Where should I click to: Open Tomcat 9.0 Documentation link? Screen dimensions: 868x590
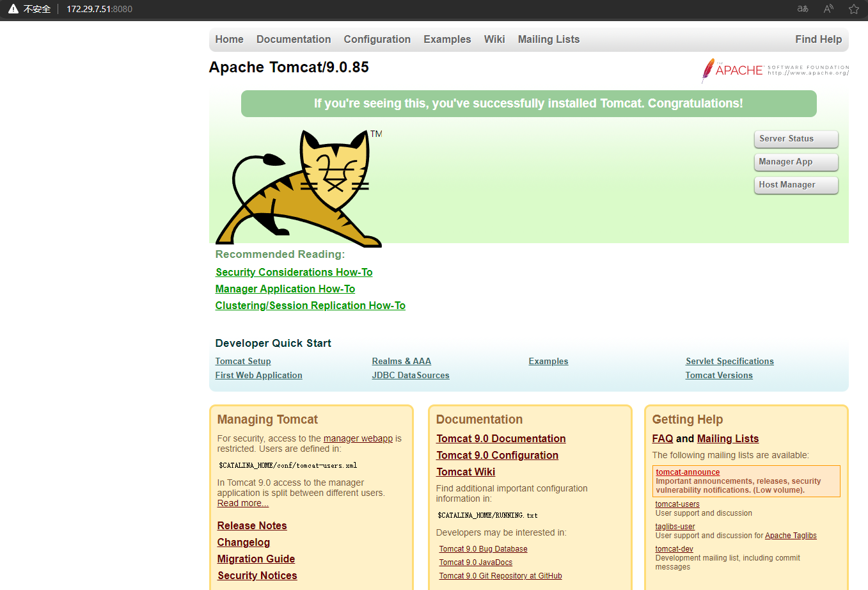tap(501, 439)
